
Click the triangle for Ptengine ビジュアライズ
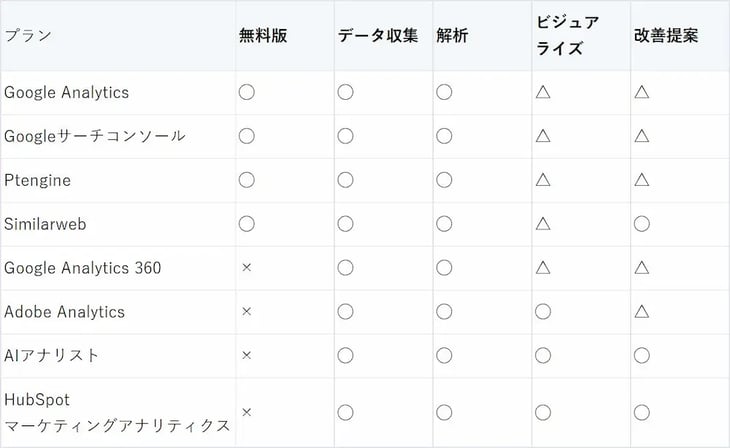(x=543, y=180)
